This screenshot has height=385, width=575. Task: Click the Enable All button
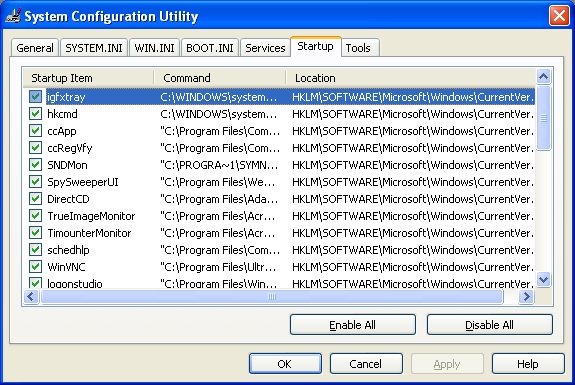pos(352,325)
